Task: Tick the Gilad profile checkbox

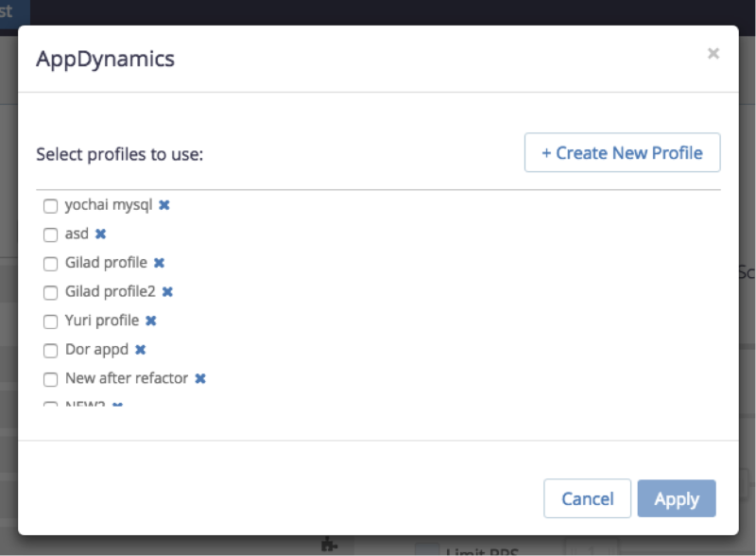Action: coord(50,264)
